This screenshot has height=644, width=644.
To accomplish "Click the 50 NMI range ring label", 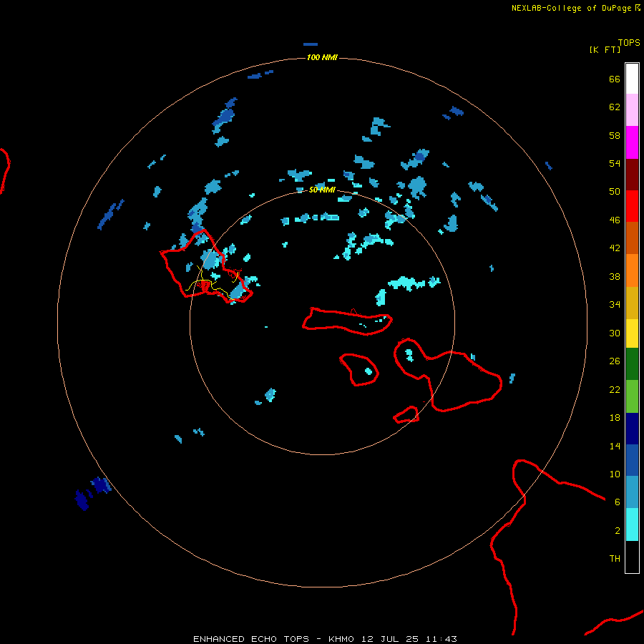I will click(x=322, y=190).
